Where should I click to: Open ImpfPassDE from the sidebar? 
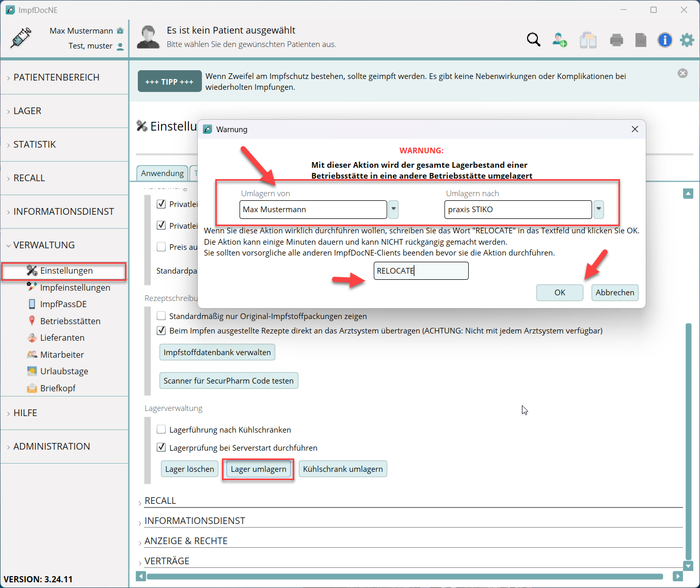(63, 304)
